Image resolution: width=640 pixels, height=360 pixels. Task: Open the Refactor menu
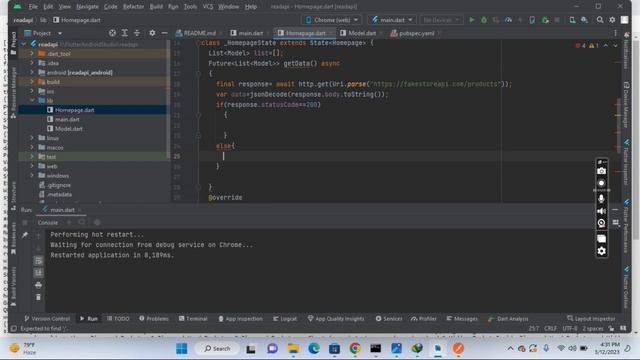click(x=133, y=7)
